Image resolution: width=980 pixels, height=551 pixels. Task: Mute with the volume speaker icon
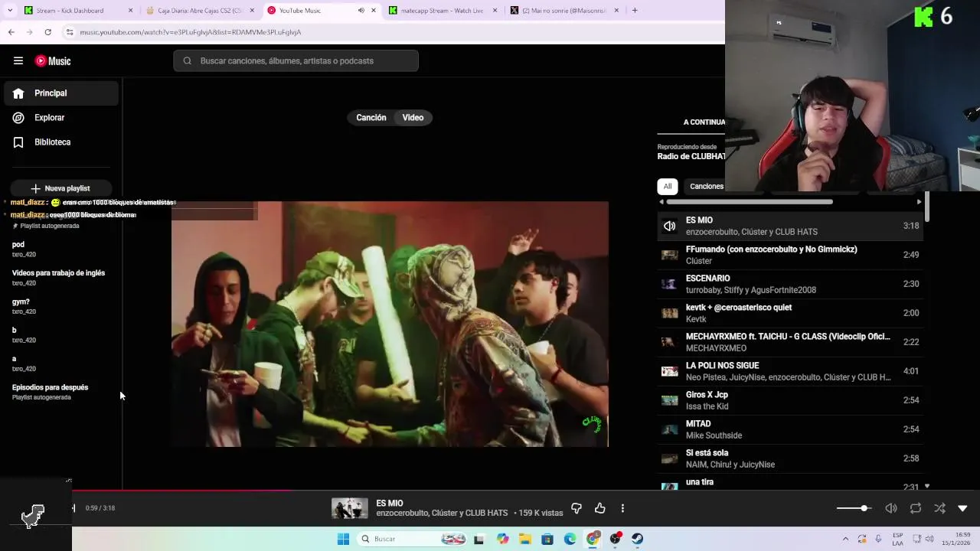click(x=891, y=508)
